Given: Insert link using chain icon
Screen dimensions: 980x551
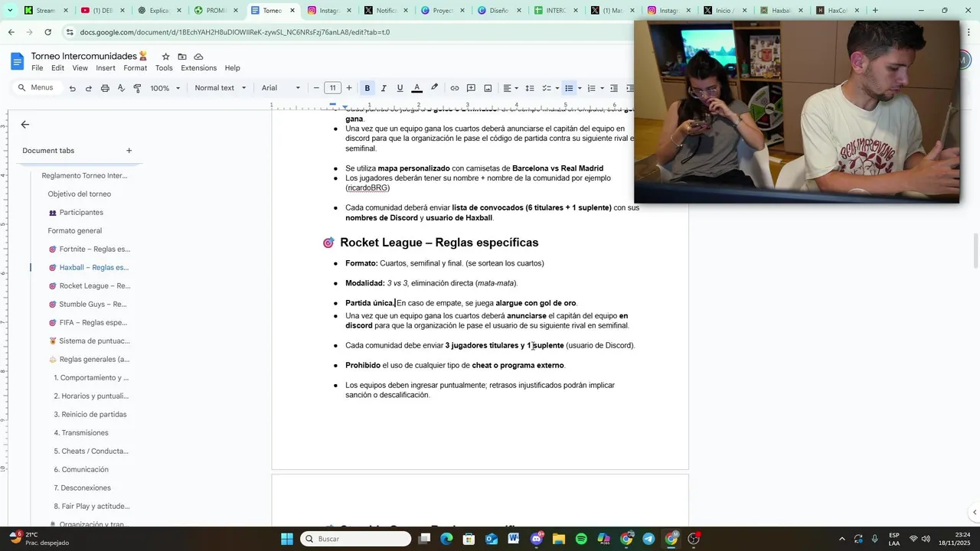Looking at the screenshot, I should coord(455,88).
